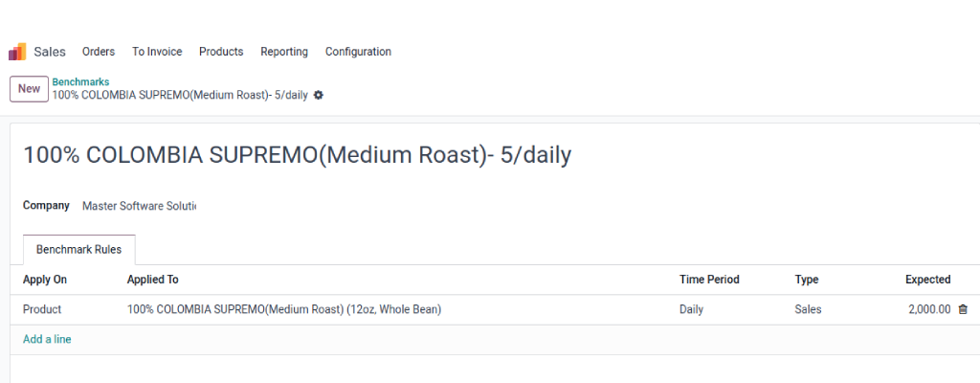
Task: Delete the benchmark rule with trash icon
Action: tap(963, 309)
